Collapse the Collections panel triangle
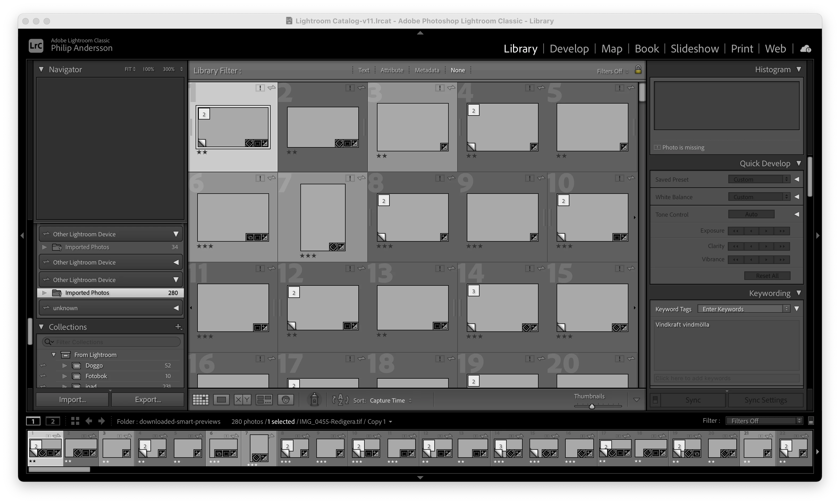 pyautogui.click(x=41, y=327)
